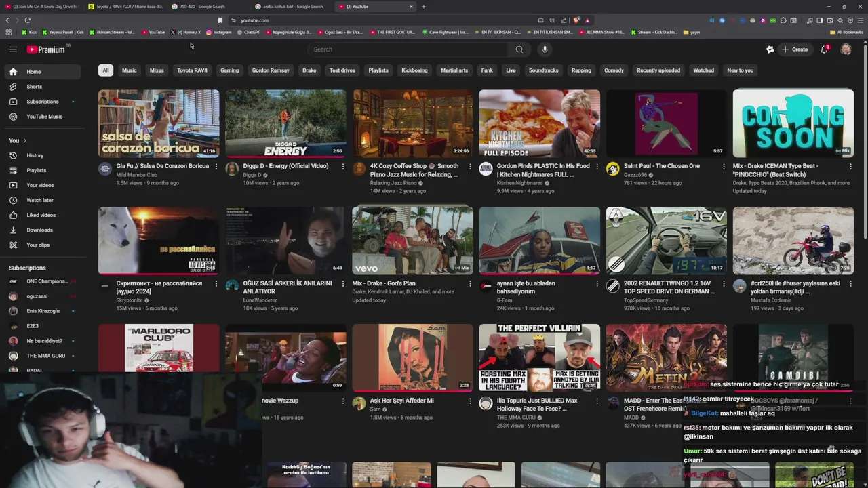This screenshot has width=868, height=488.
Task: Click the browser back arrow
Action: (x=8, y=20)
